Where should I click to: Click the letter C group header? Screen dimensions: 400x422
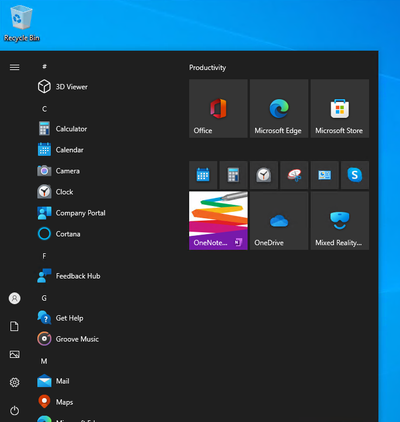pos(44,109)
